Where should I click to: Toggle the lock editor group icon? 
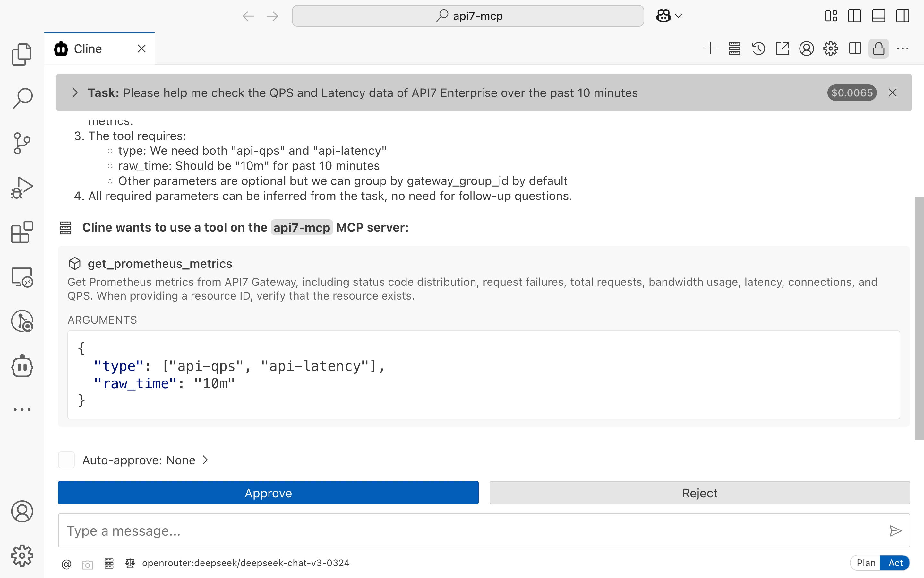click(878, 48)
